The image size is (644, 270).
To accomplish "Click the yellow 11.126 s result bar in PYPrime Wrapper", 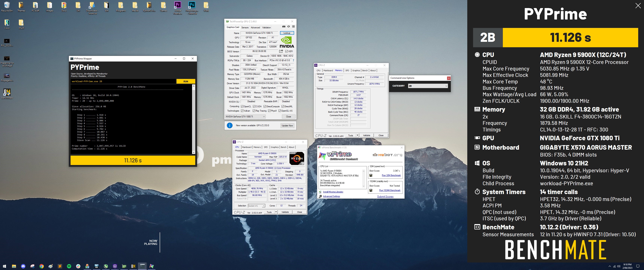I will click(x=133, y=160).
